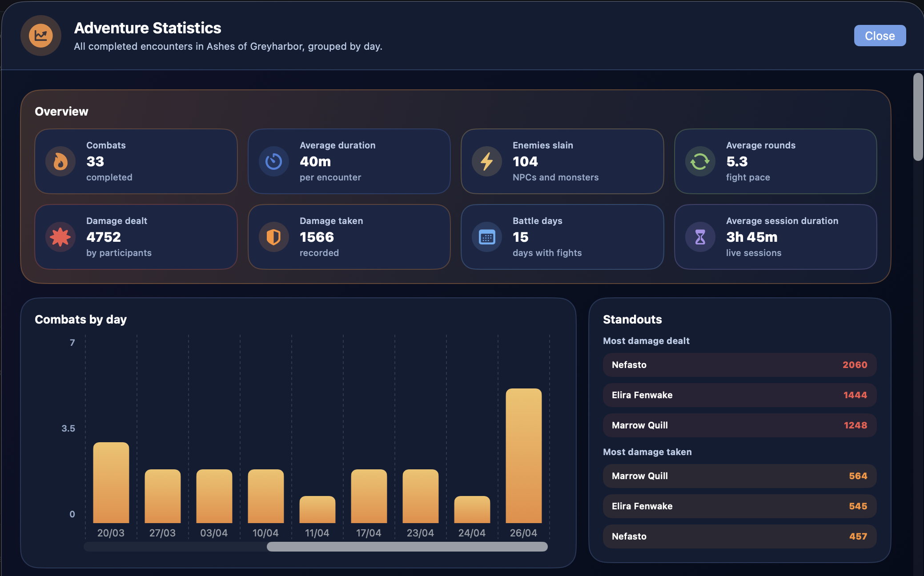Click the burst icon on Damage dealt card

[60, 237]
